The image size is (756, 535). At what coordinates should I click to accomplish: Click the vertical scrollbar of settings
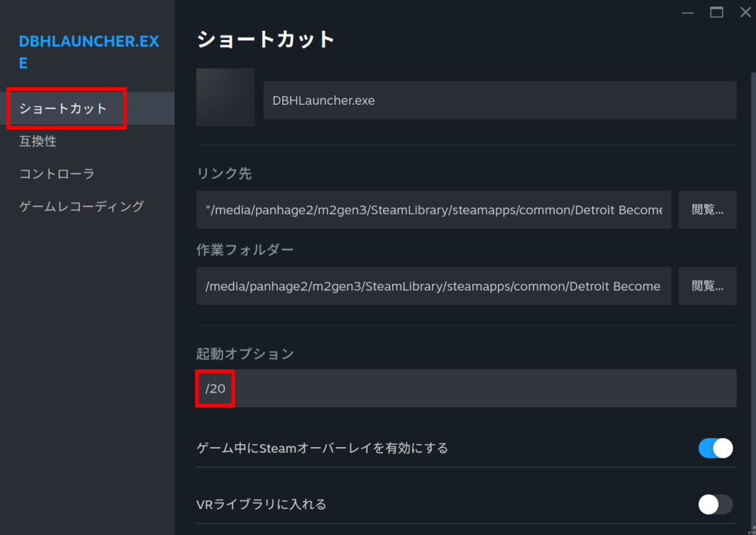(753, 299)
